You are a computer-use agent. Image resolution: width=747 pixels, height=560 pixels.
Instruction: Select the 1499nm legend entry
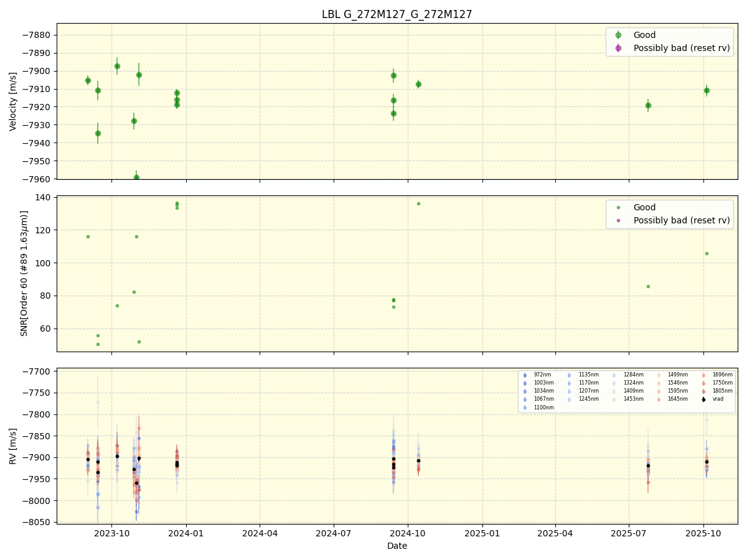click(678, 375)
